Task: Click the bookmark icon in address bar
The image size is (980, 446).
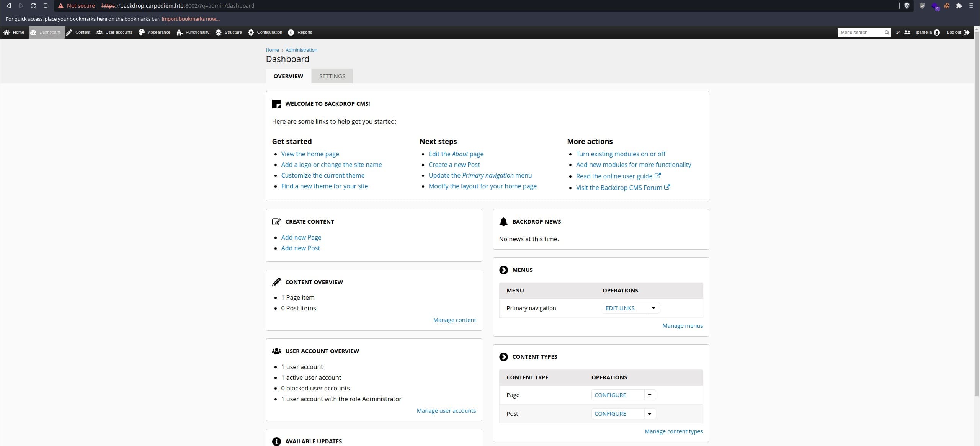Action: click(46, 6)
